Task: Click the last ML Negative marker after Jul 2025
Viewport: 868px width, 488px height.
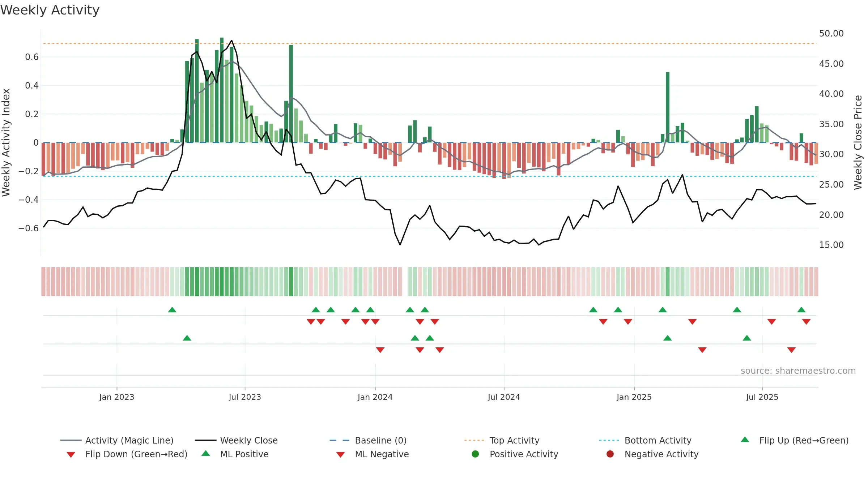Action: pyautogui.click(x=791, y=350)
